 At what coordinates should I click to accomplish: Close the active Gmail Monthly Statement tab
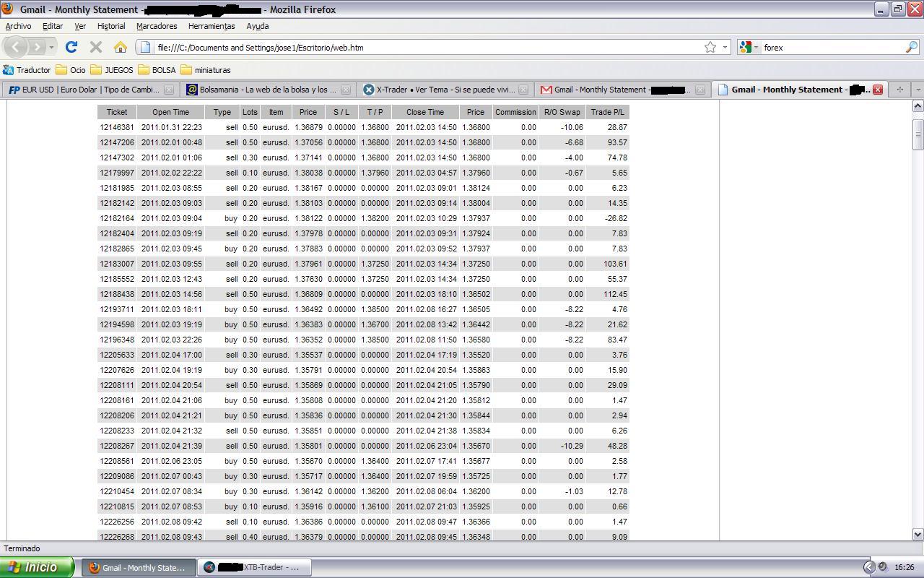click(878, 90)
